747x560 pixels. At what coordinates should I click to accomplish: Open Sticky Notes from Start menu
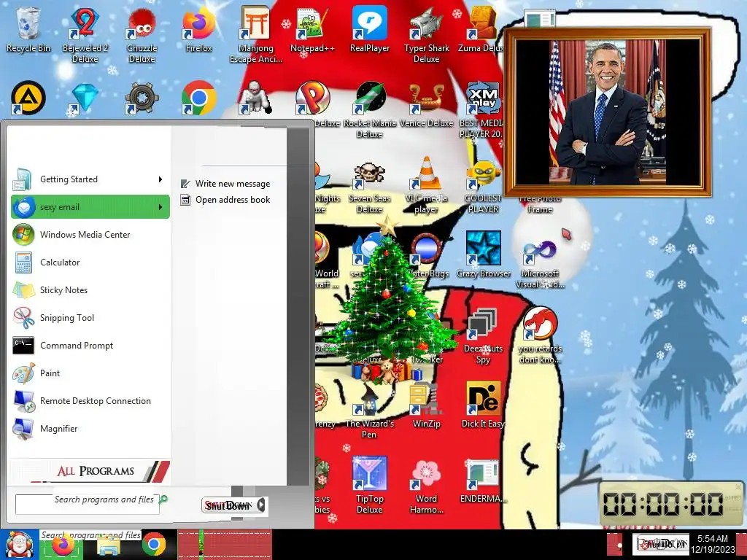pyautogui.click(x=90, y=290)
